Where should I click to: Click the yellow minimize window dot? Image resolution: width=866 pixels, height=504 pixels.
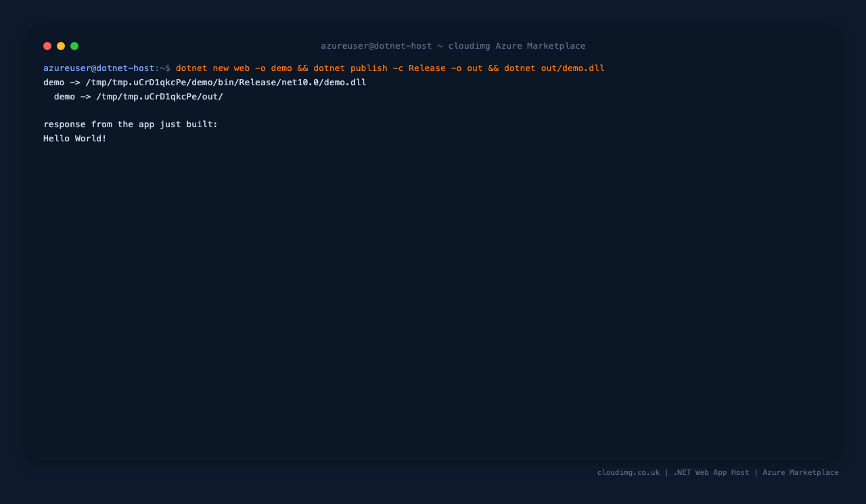(61, 46)
